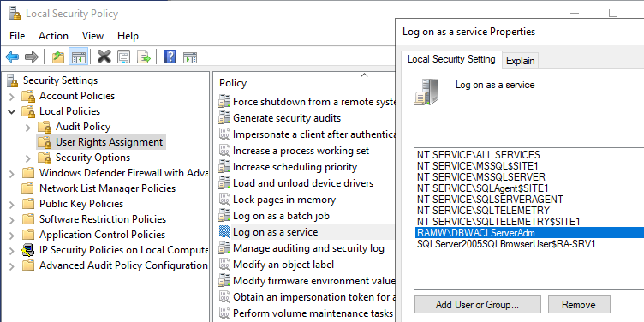Select NT SERVICE\ALL SERVICES entry
The width and height of the screenshot is (644, 322).
click(479, 155)
